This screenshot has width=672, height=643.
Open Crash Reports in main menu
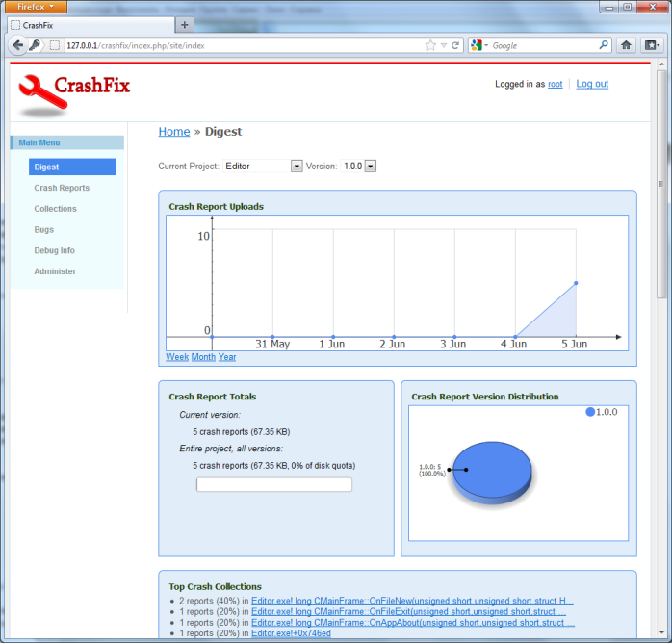[x=62, y=188]
